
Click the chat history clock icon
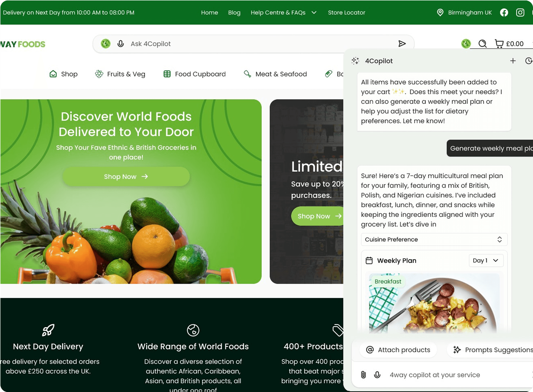(x=529, y=61)
